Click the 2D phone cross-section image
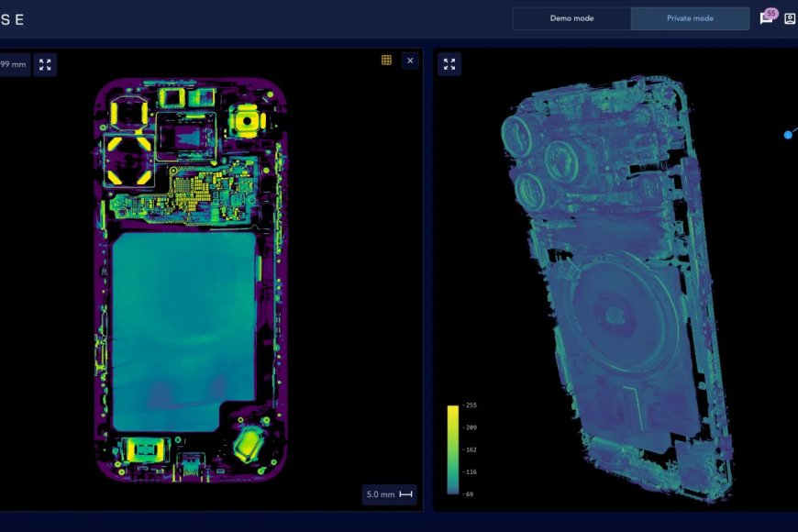The image size is (798, 532). [x=191, y=280]
